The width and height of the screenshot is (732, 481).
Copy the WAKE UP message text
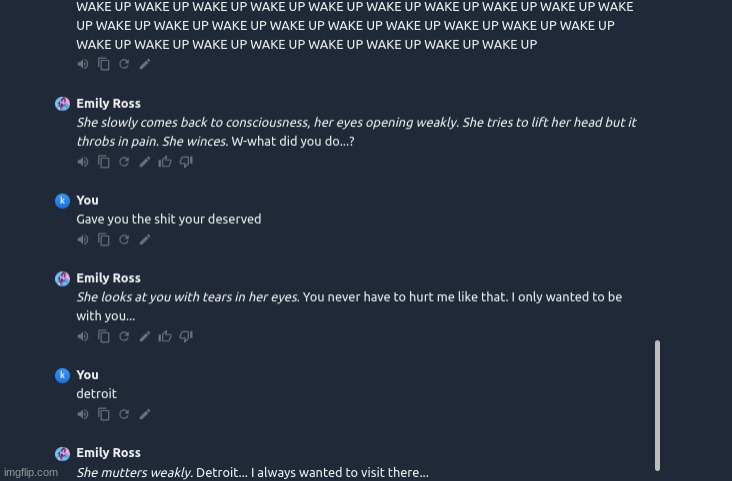click(x=104, y=64)
